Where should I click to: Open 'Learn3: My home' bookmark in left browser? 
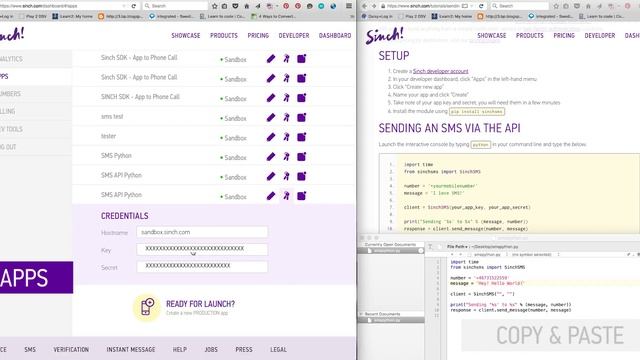(73, 16)
